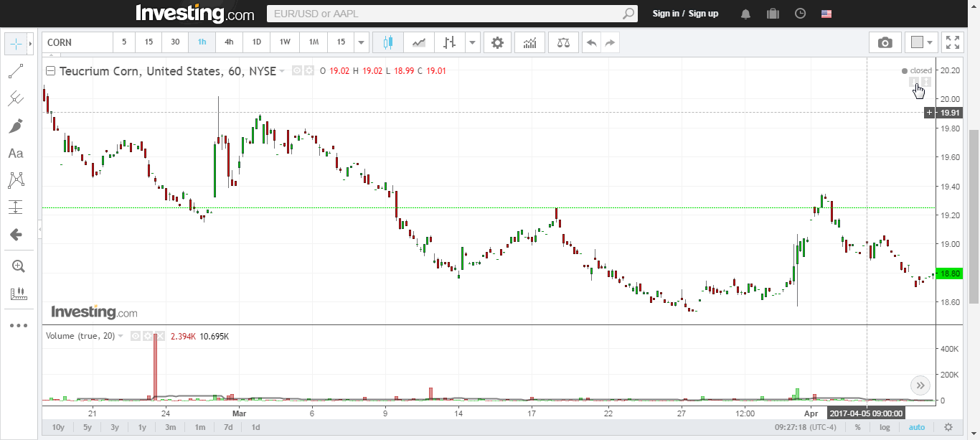Viewport: 980px width, 440px height.
Task: Expand the cursor tool options arrow
Action: (30, 43)
